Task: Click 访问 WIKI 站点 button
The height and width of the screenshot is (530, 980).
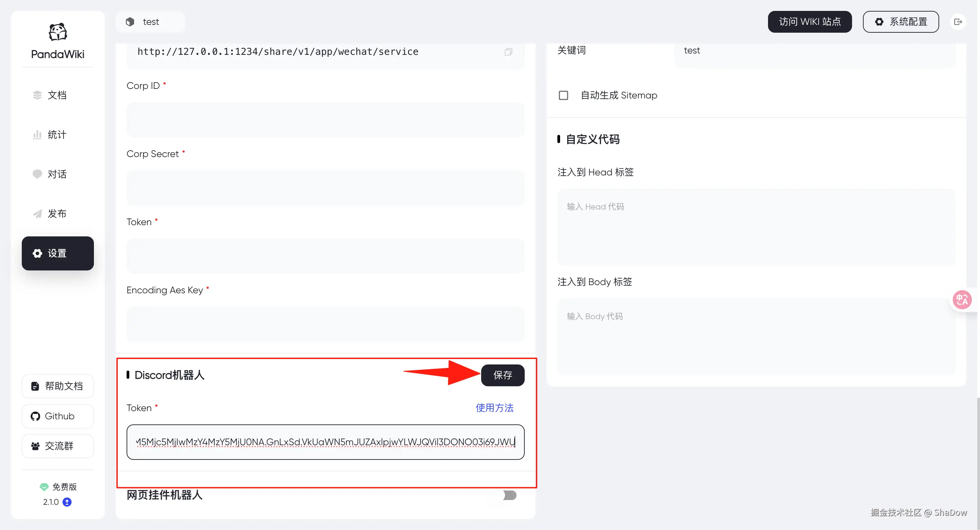Action: pyautogui.click(x=809, y=22)
